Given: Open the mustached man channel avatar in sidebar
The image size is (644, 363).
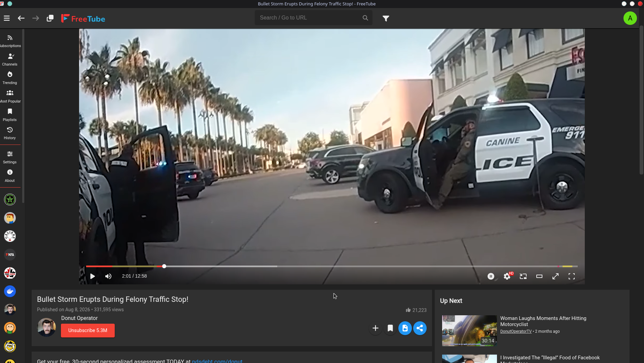Looking at the screenshot, I should coord(10,310).
